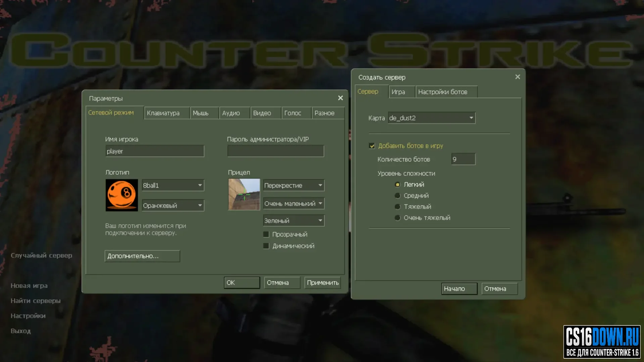Open the Игра tab in Создать сервер
644x362 pixels.
coord(402,92)
